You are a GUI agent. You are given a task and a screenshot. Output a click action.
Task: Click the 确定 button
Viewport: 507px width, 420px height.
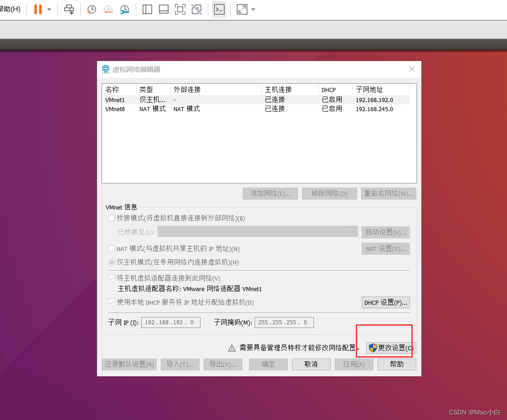(268, 364)
